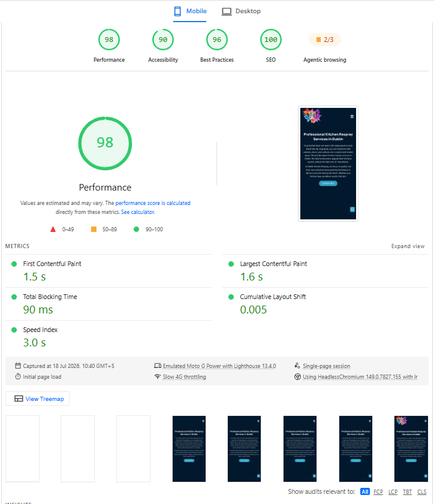Click the Largest Contentful Paint metric label
The width and height of the screenshot is (434, 504).
tap(273, 264)
